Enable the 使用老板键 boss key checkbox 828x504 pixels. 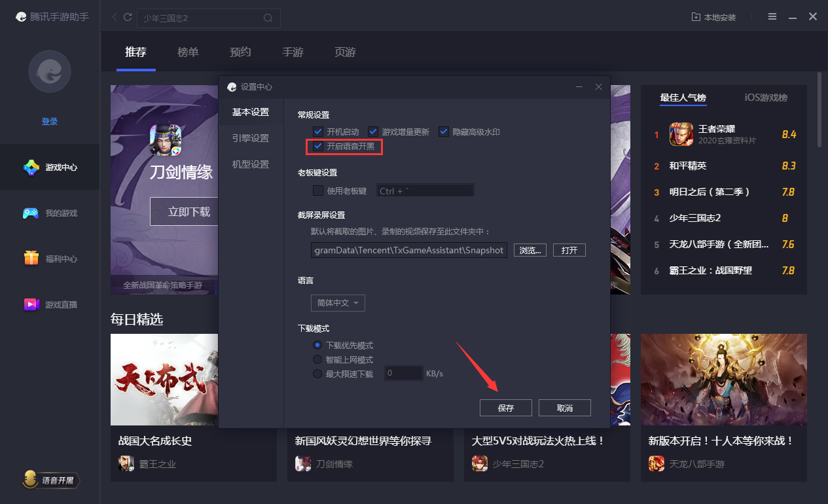point(317,190)
